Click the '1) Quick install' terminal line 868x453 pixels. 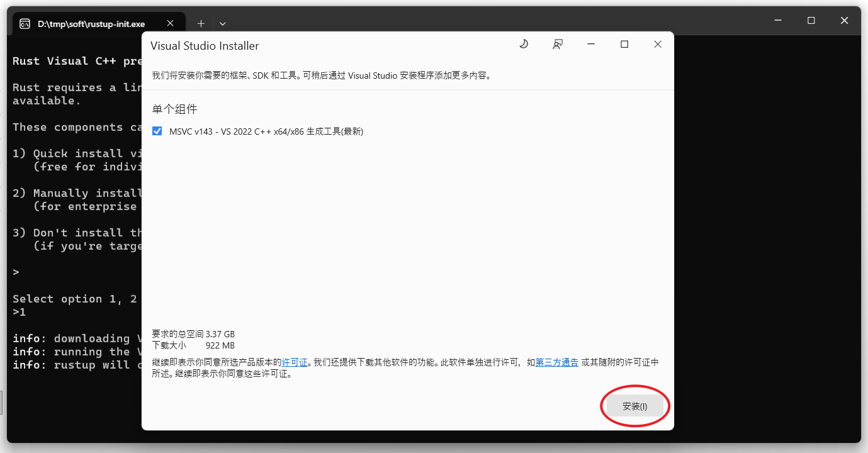click(x=77, y=154)
